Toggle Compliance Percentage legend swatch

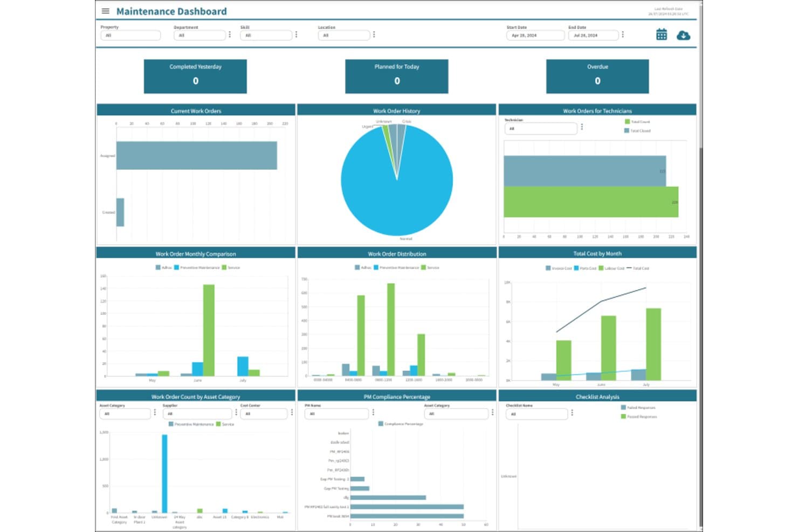click(x=381, y=424)
